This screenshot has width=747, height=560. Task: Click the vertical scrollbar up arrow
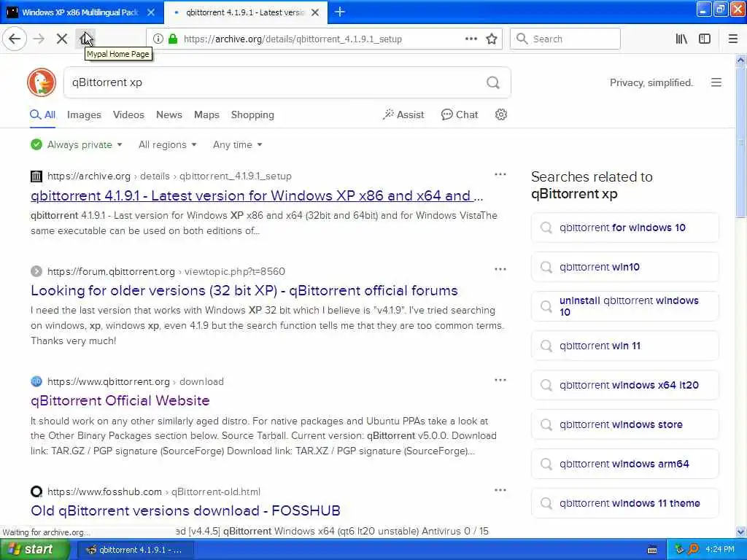(x=741, y=61)
